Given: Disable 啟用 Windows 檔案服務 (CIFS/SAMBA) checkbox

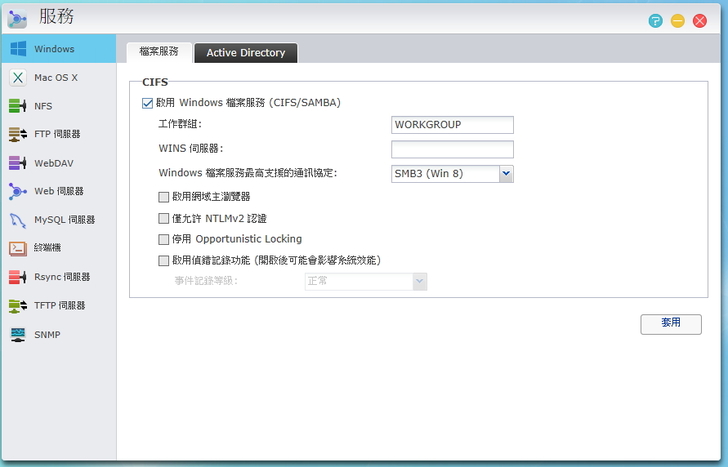Looking at the screenshot, I should [x=147, y=103].
